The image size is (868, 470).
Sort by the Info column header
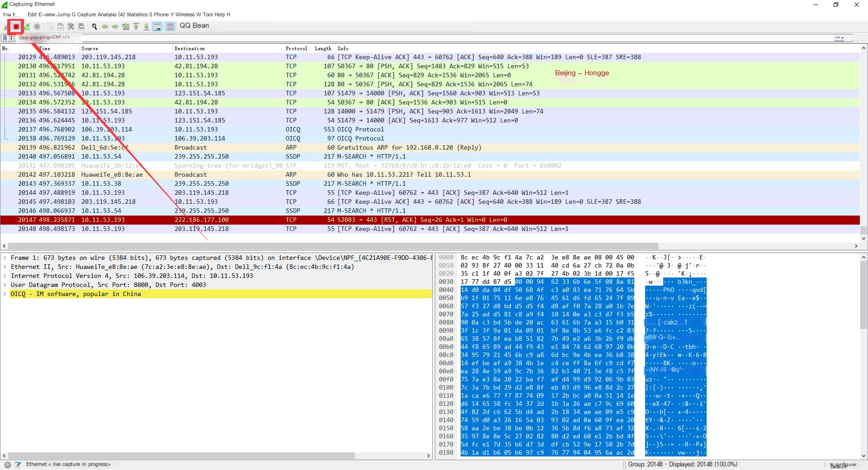[x=597, y=48]
